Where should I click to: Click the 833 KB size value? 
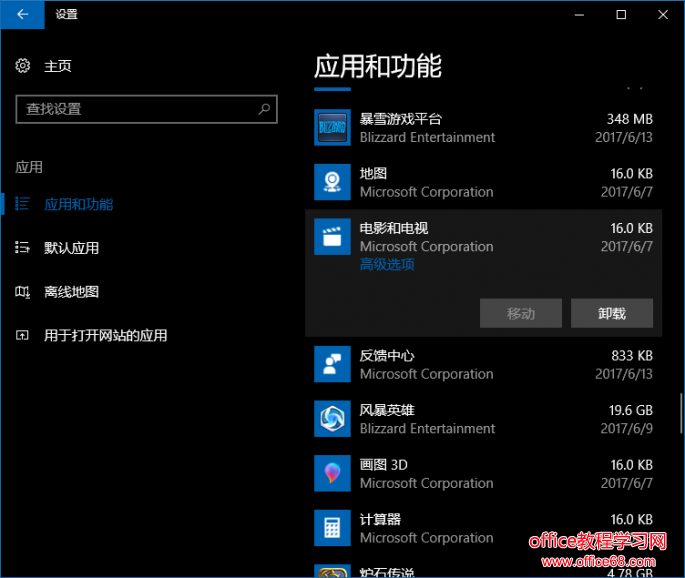[x=632, y=356]
